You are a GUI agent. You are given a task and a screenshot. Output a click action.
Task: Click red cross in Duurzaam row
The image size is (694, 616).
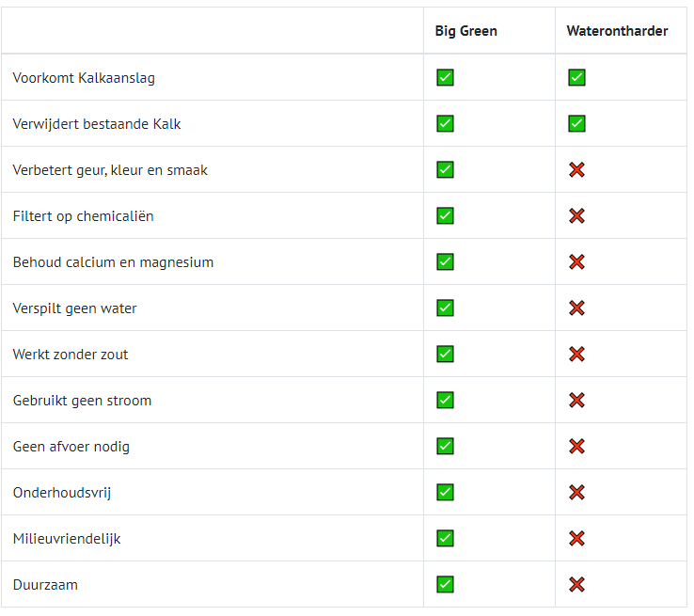click(576, 584)
